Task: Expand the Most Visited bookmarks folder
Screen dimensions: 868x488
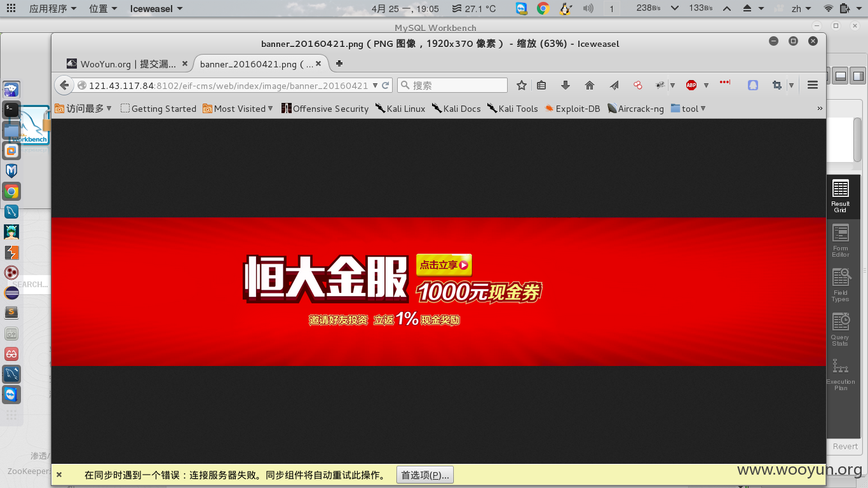Action: pyautogui.click(x=238, y=109)
